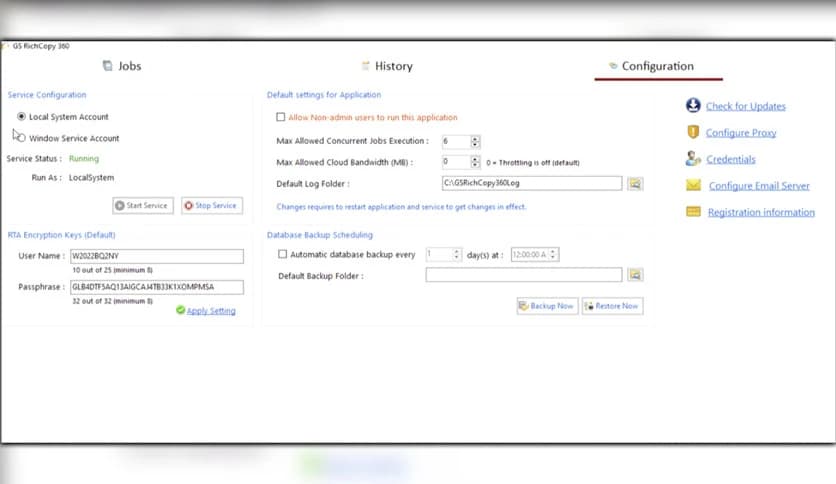Browse for Default Log Folder icon
836x484 pixels.
click(x=635, y=183)
